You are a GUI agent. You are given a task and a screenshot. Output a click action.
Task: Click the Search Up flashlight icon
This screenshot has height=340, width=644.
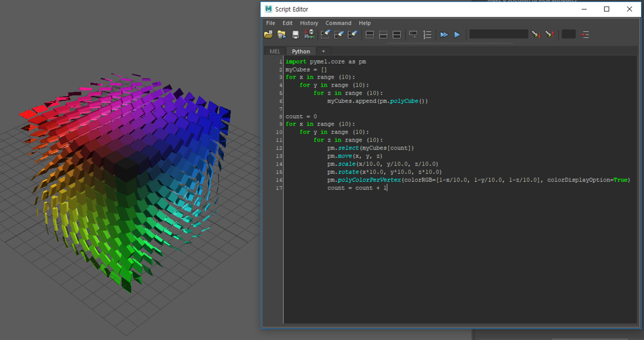pyautogui.click(x=549, y=34)
